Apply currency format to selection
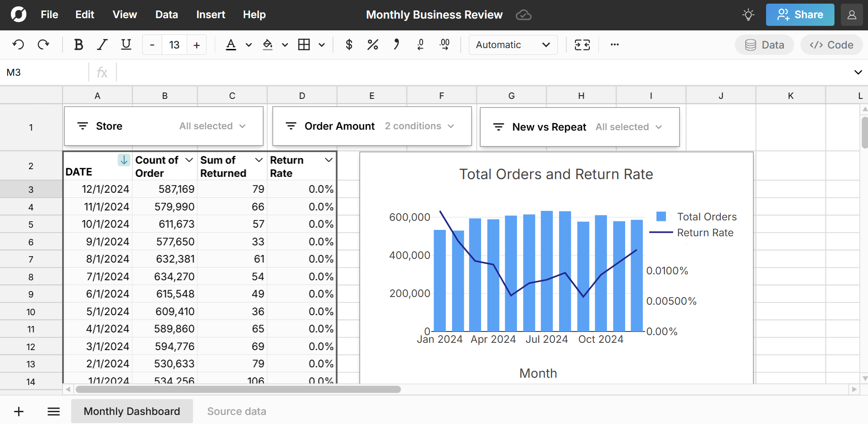Viewport: 868px width, 424px height. (349, 44)
